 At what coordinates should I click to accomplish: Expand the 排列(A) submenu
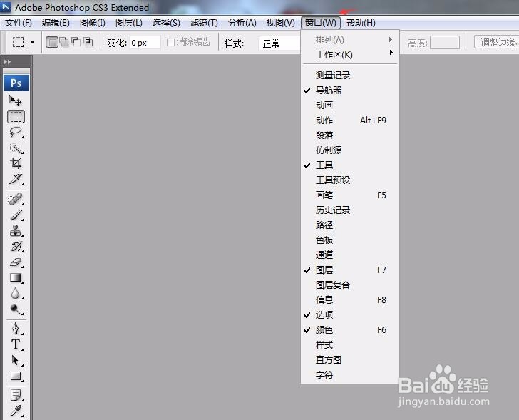pos(350,40)
